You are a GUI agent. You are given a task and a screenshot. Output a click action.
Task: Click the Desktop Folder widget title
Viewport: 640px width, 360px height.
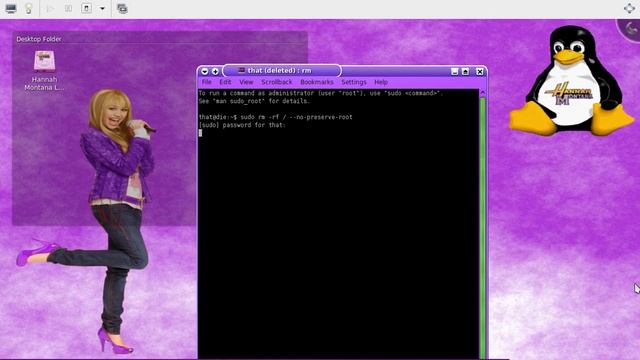[39, 39]
